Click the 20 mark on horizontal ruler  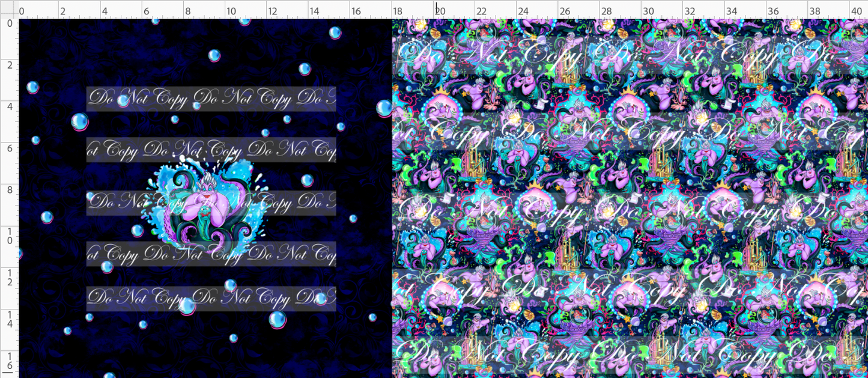click(x=440, y=11)
